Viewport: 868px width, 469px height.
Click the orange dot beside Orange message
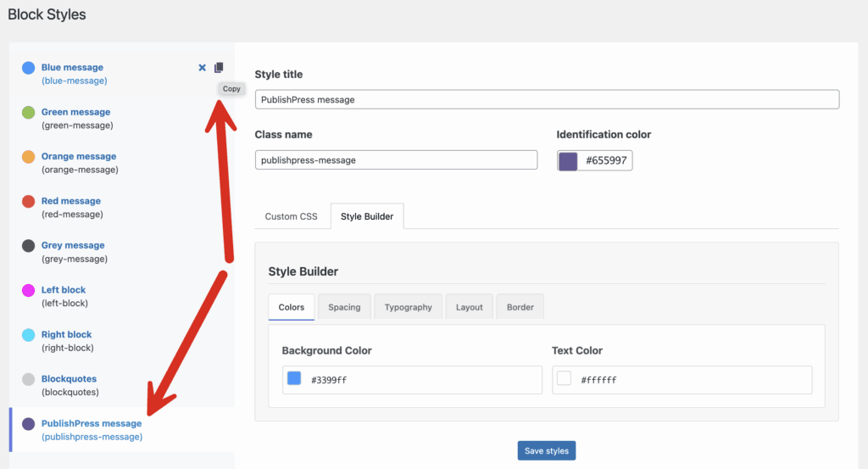(x=28, y=157)
